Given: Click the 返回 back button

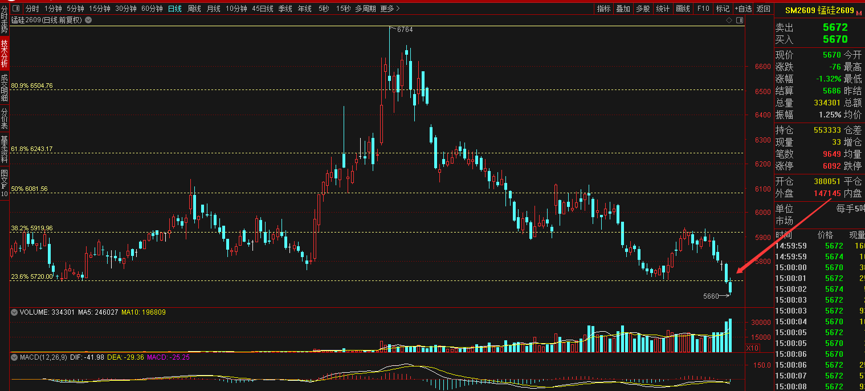Looking at the screenshot, I should (763, 8).
